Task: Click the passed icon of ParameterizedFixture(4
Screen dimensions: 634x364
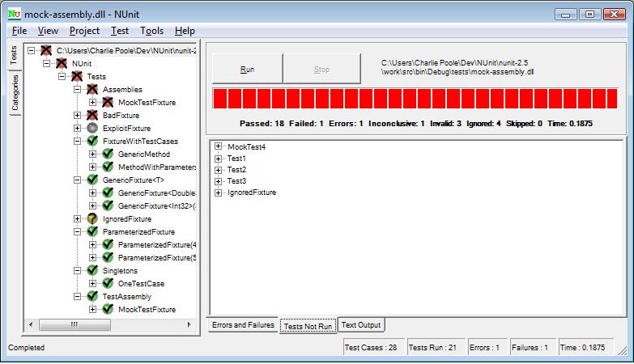Action: 108,244
